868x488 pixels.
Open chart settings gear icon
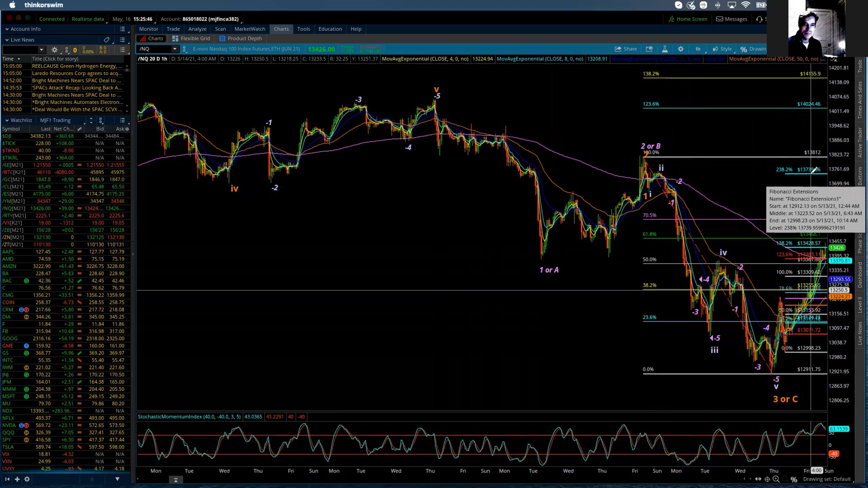pos(681,49)
